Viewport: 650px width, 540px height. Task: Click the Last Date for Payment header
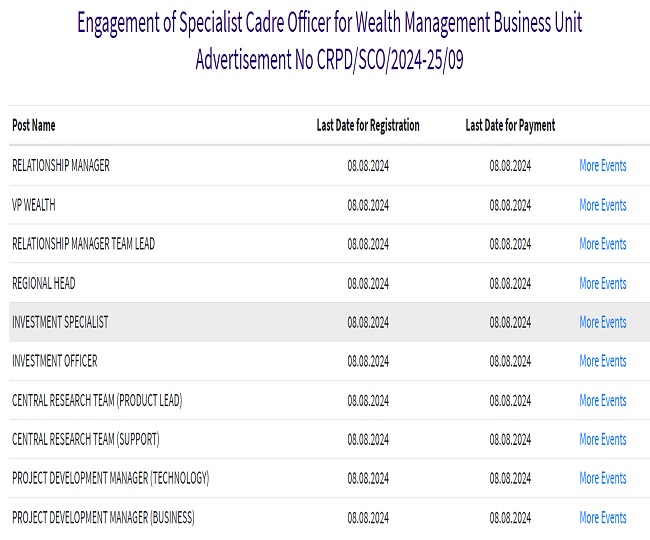tap(510, 126)
